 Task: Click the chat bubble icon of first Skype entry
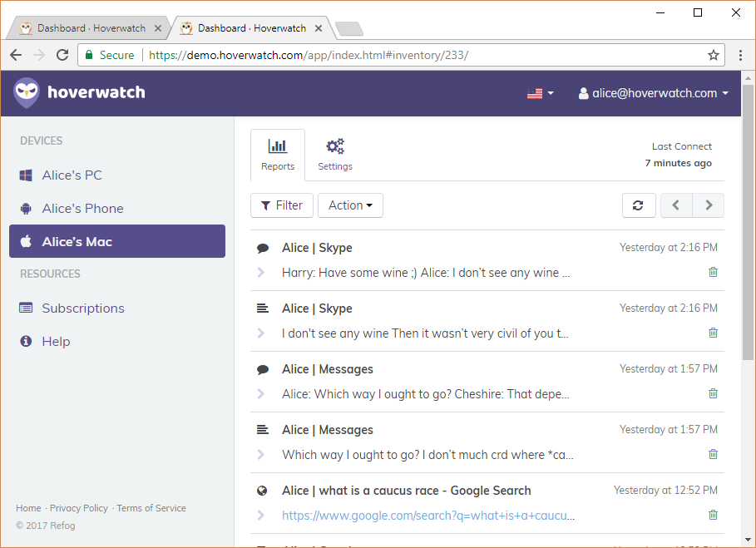(x=263, y=248)
